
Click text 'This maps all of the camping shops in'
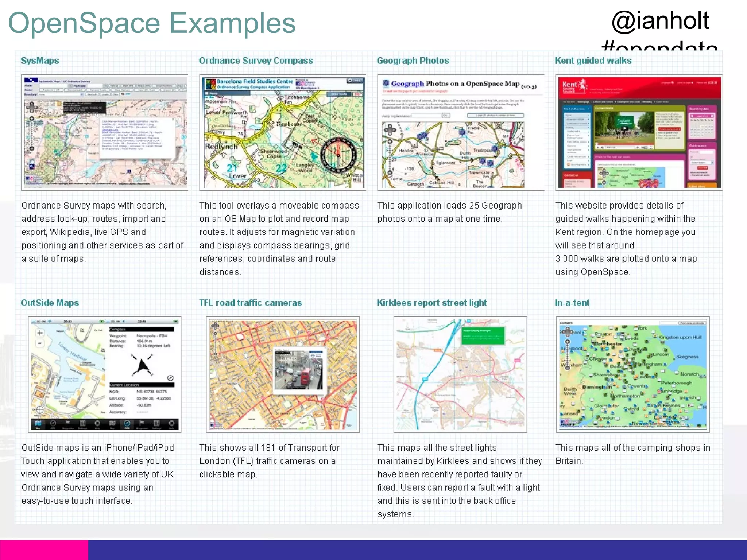[x=633, y=448]
